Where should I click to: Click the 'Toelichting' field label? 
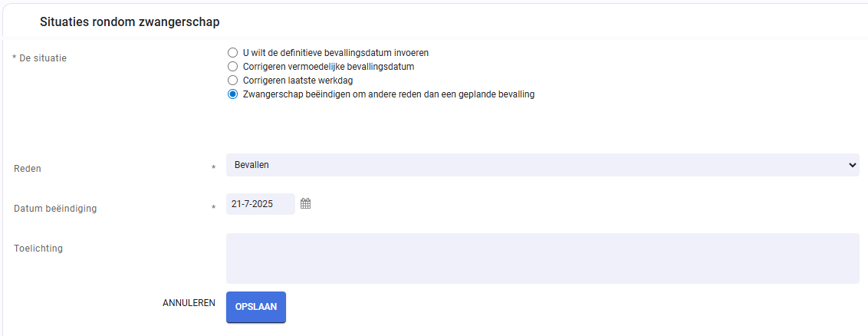pos(38,249)
